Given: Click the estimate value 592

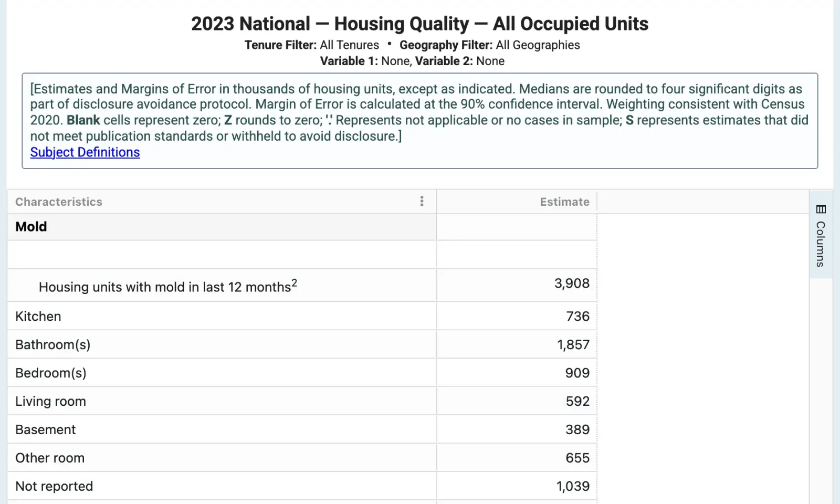Looking at the screenshot, I should coord(577,402).
